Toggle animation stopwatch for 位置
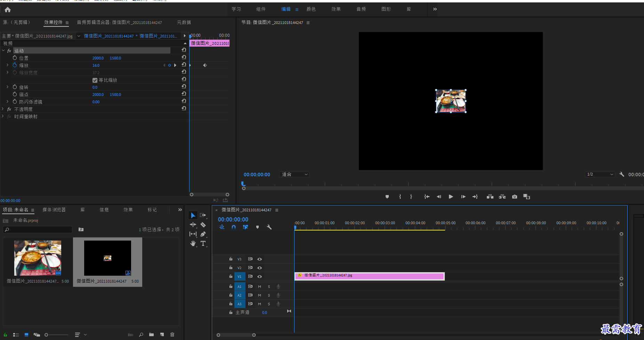 tap(15, 58)
